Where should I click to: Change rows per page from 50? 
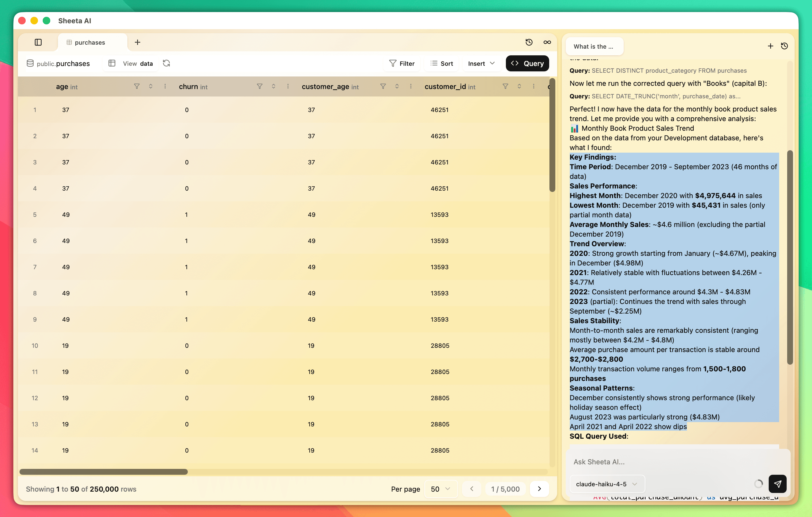440,489
